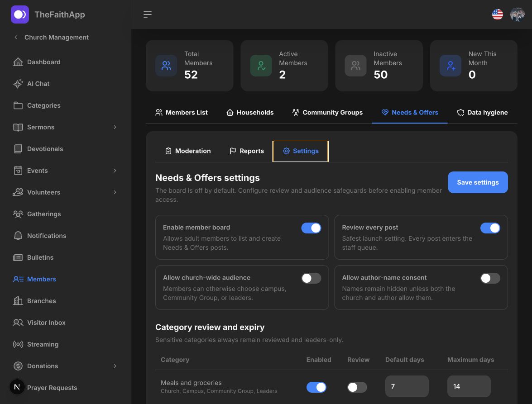The height and width of the screenshot is (404, 532).
Task: Toggle Meals and groceries Review switch
Action: coord(357,387)
